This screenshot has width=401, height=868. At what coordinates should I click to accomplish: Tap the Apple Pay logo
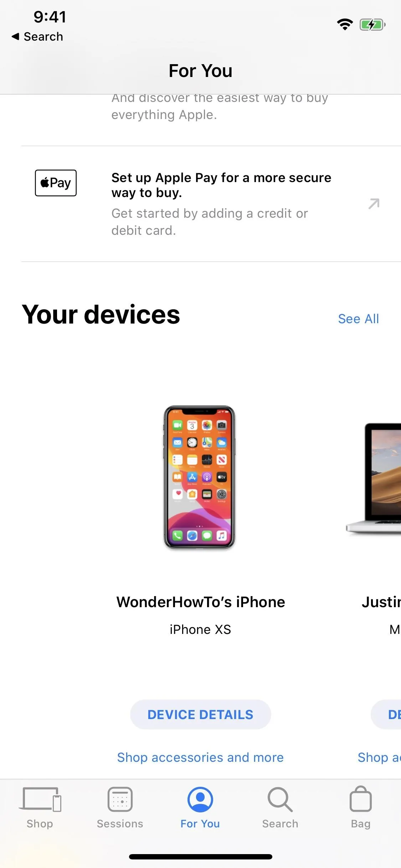[x=56, y=183]
